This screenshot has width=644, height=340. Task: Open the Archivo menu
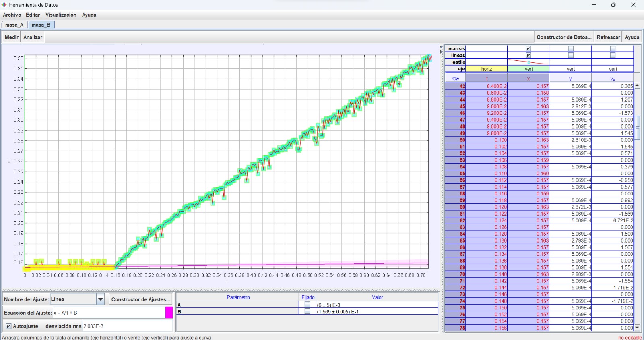12,15
